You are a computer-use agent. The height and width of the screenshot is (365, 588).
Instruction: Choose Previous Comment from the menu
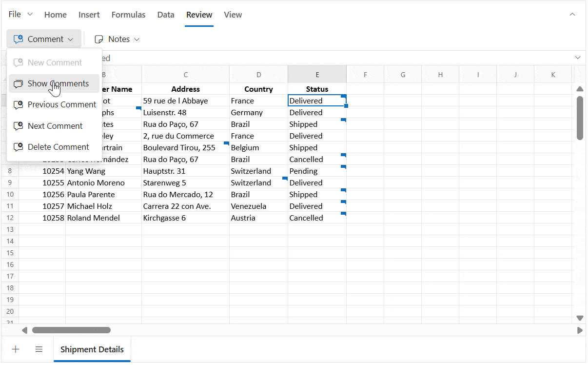pyautogui.click(x=54, y=104)
